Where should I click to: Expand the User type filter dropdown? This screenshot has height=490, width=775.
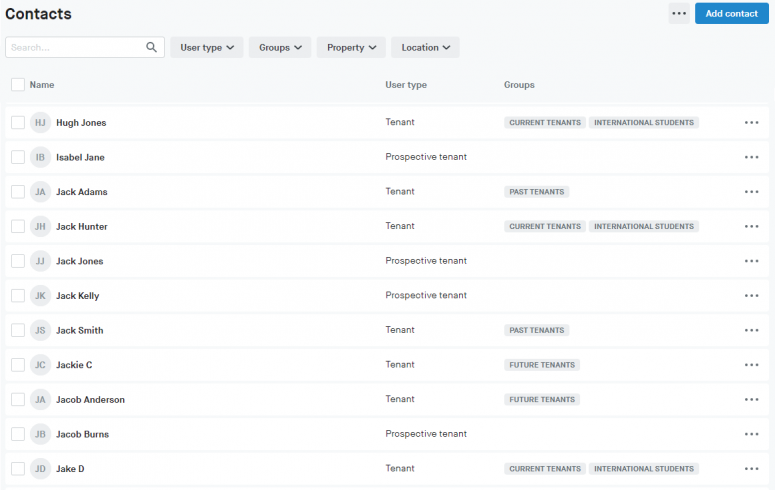point(207,47)
